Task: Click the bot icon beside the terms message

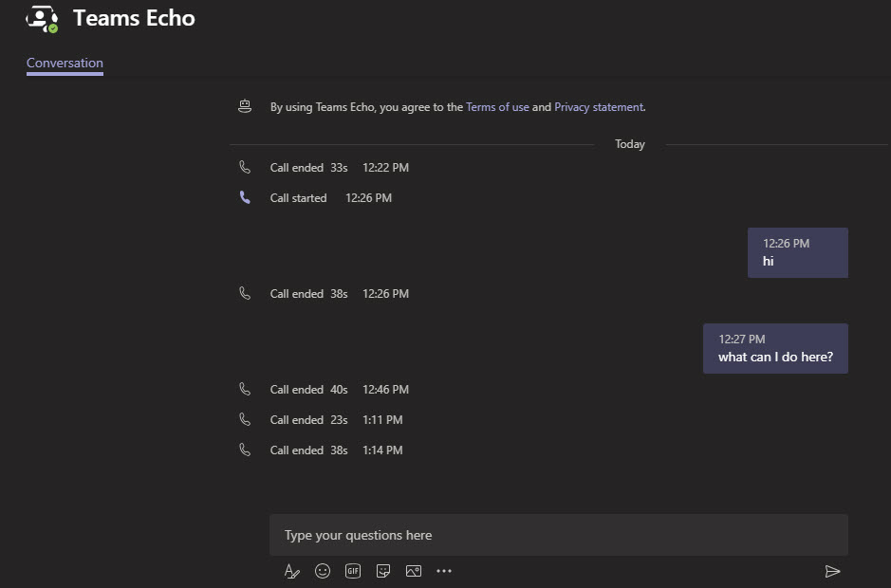Action: pyautogui.click(x=245, y=106)
